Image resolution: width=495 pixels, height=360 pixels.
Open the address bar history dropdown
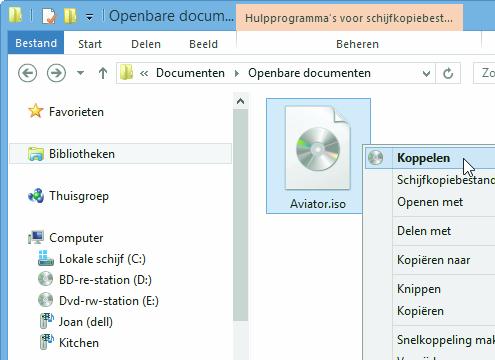[426, 73]
